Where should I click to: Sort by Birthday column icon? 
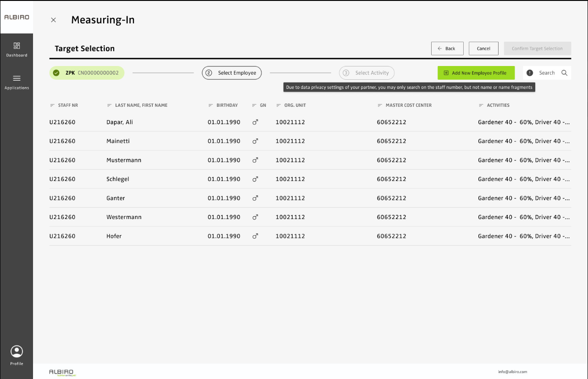tap(211, 105)
